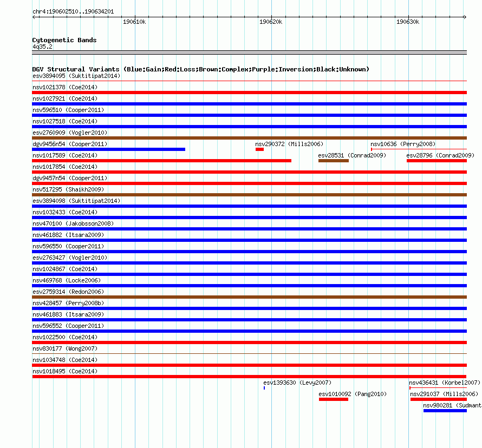Select the esv2763427 (Vogler2010) label
482x448 pixels.
tap(70, 258)
